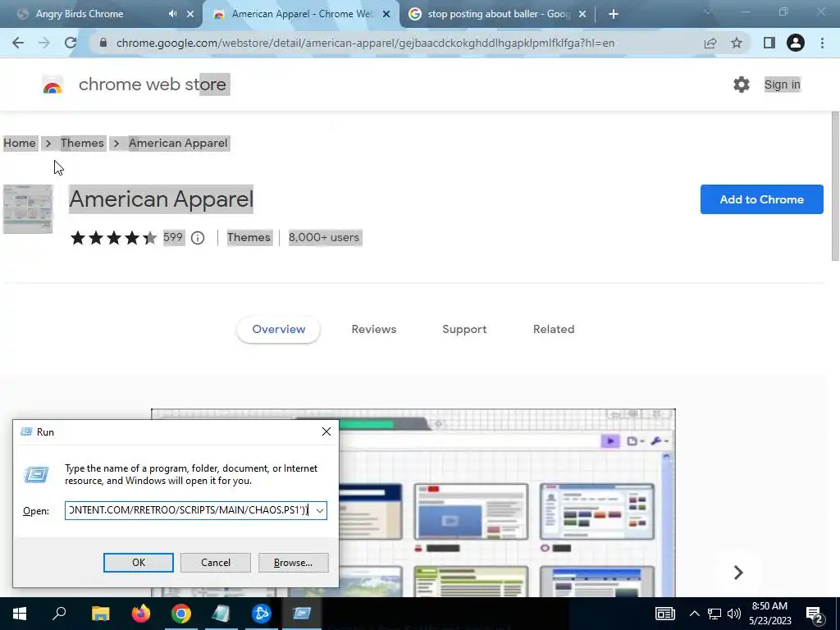840x630 pixels.
Task: Open a new tab with the plus button
Action: (614, 15)
